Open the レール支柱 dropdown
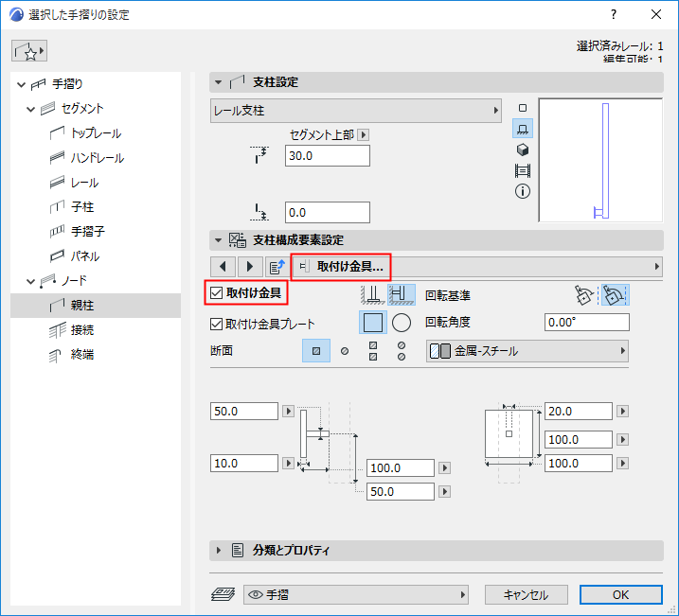 356,111
